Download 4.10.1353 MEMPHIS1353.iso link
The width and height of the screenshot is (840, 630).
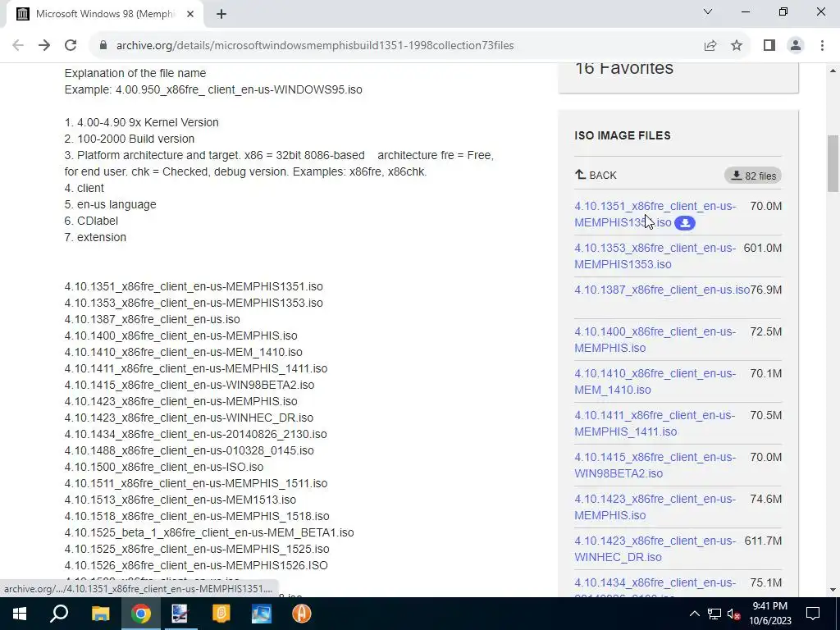655,256
